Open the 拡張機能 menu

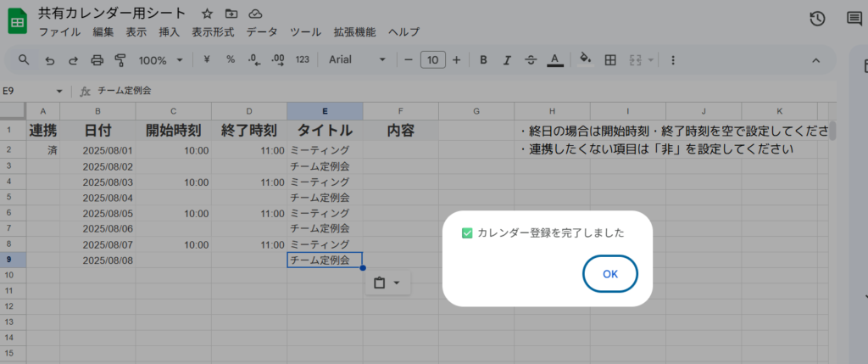355,31
